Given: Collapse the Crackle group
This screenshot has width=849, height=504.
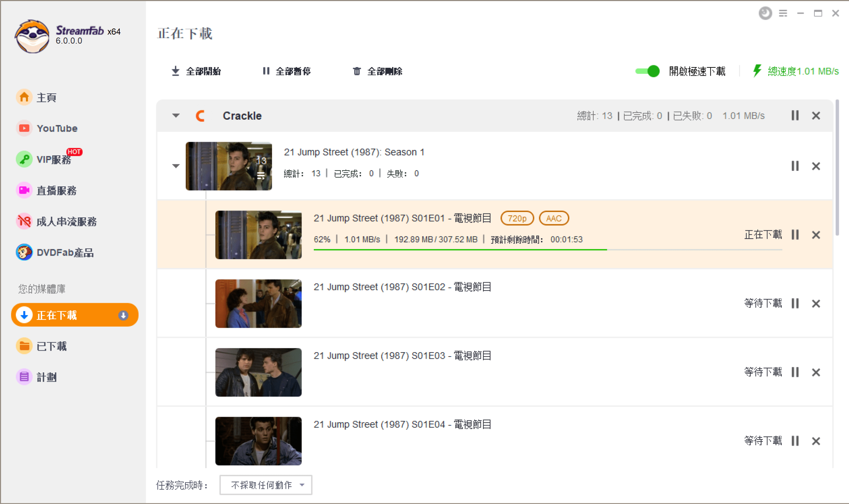Looking at the screenshot, I should coord(176,116).
